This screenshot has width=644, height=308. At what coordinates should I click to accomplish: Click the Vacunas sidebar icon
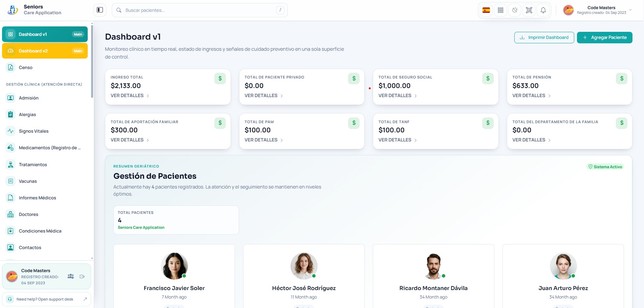pyautogui.click(x=10, y=181)
